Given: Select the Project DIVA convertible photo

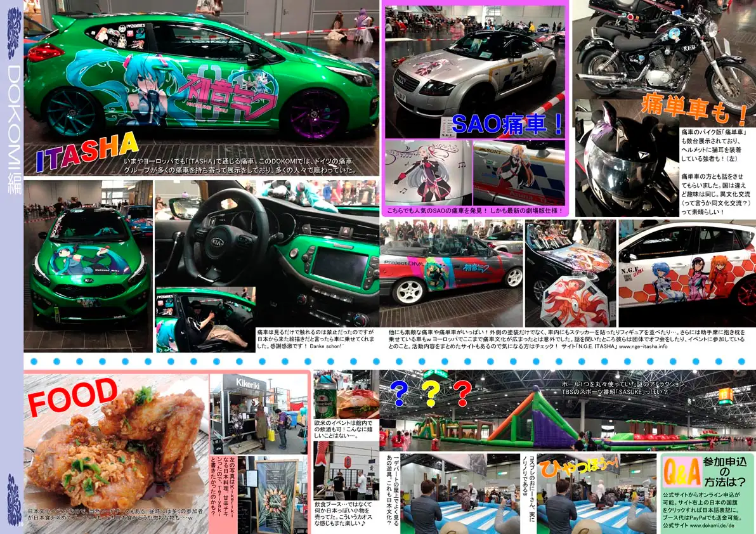Looking at the screenshot, I should pyautogui.click(x=452, y=273).
